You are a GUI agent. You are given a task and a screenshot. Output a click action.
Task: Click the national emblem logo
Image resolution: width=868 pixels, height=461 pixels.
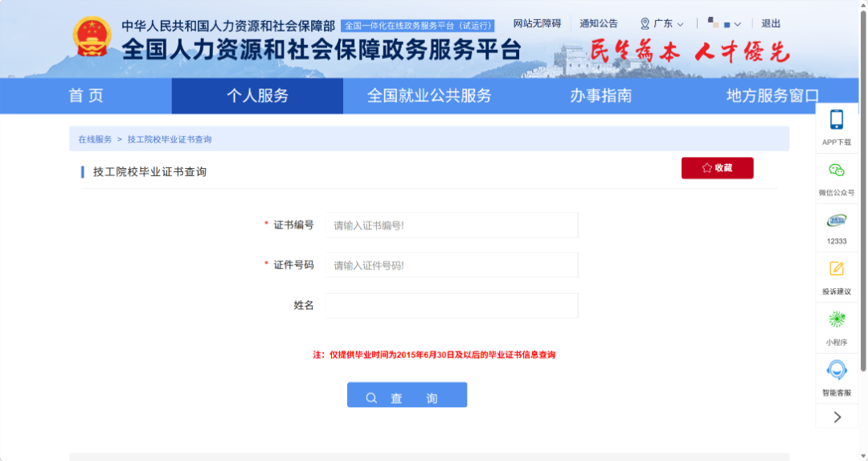click(x=93, y=37)
